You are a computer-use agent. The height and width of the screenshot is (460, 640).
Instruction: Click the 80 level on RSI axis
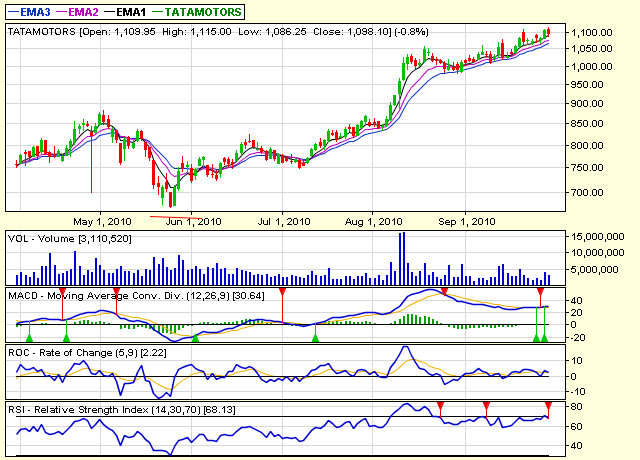coord(576,407)
